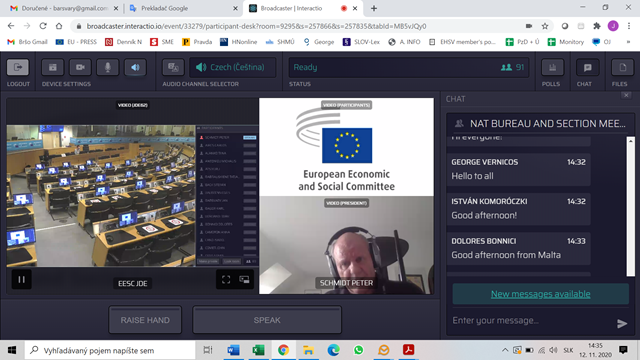This screenshot has width=640, height=360.
Task: Toggle the speaker audio button
Action: [x=135, y=67]
